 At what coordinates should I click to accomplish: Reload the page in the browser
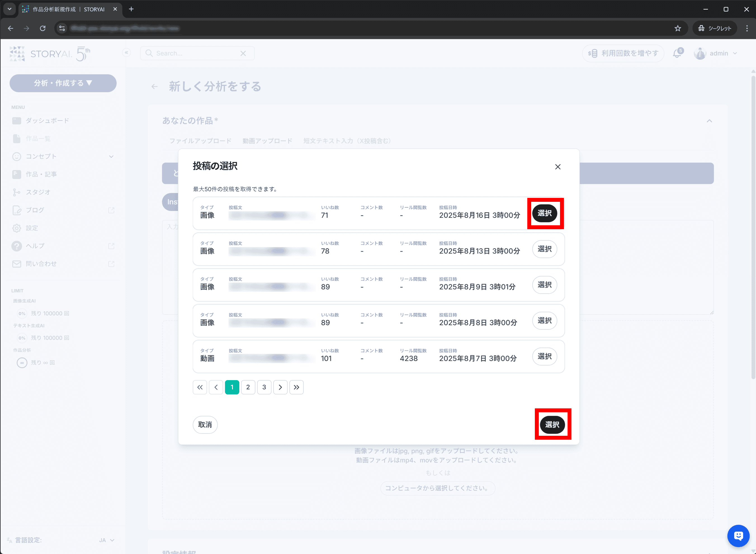[42, 29]
